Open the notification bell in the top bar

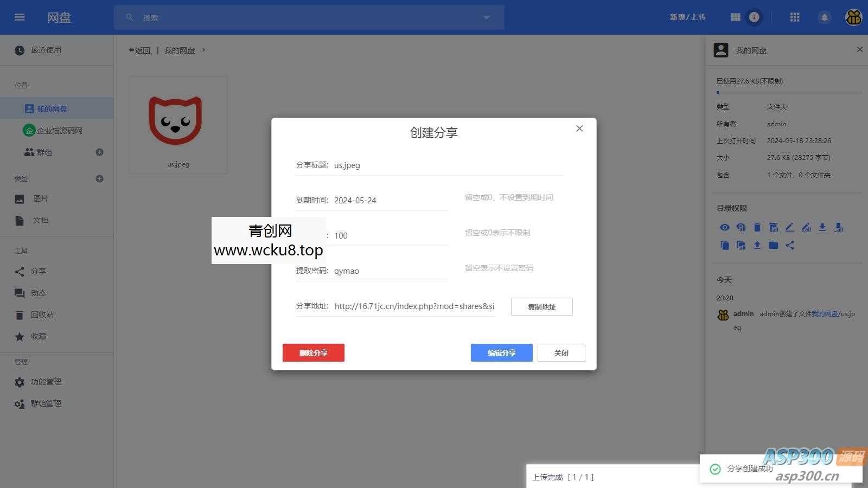tap(825, 17)
